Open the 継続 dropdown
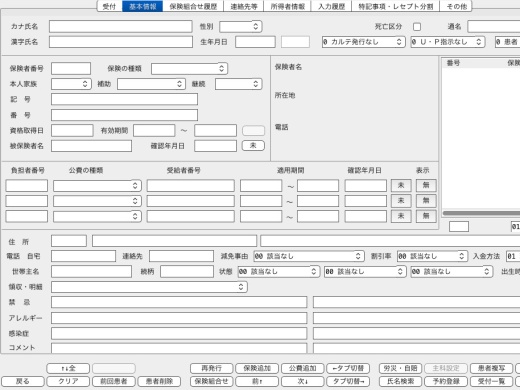This screenshot has width=520, height=390. (x=239, y=84)
